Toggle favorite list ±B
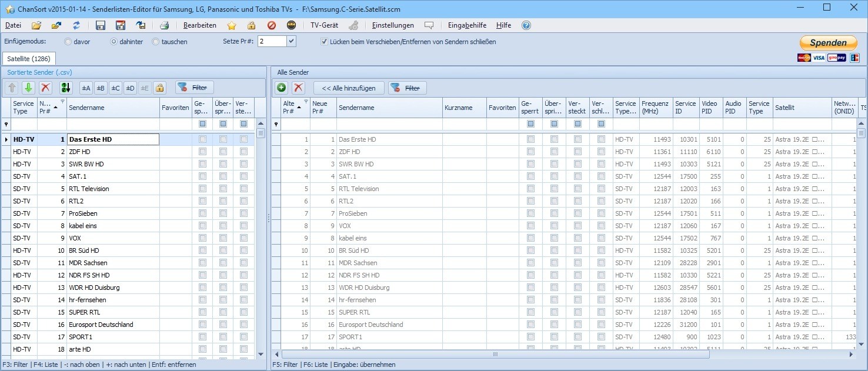The image size is (868, 371). [x=101, y=88]
